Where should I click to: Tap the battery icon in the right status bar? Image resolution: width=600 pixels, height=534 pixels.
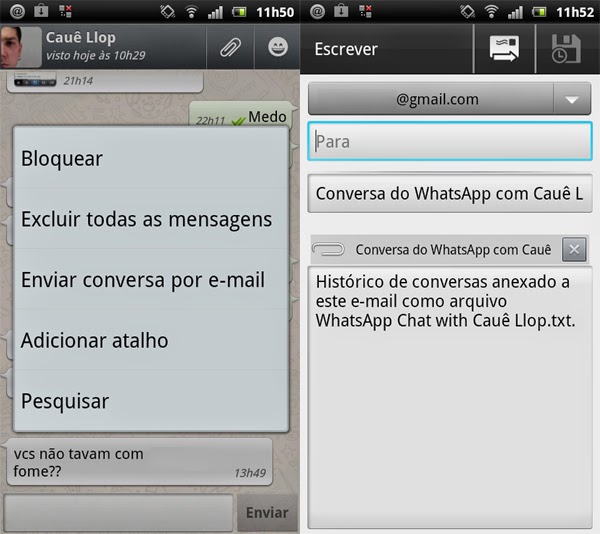[540, 12]
